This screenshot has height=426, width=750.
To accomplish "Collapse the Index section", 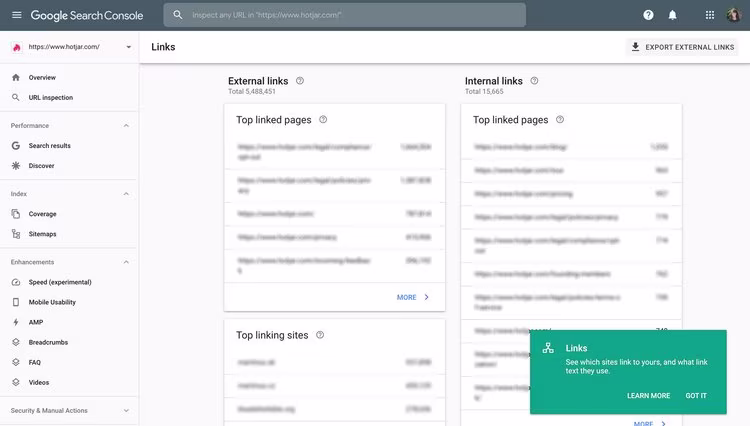I will tap(126, 194).
